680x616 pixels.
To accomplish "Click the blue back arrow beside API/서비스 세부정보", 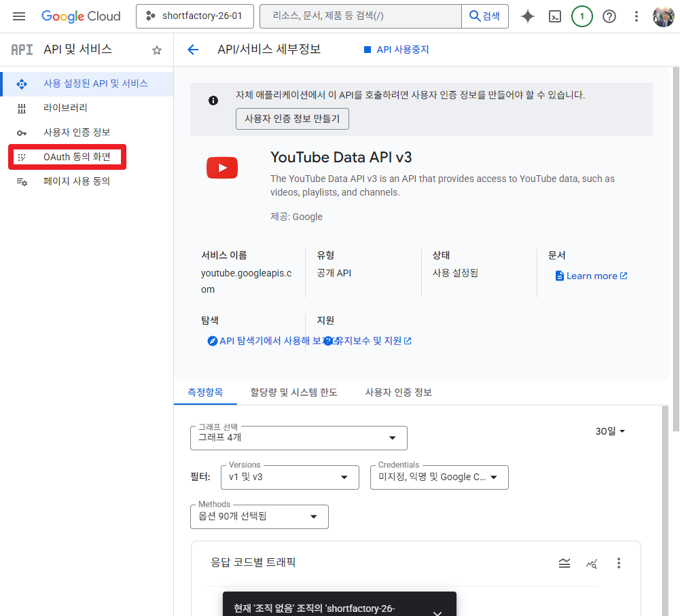I will [x=192, y=49].
